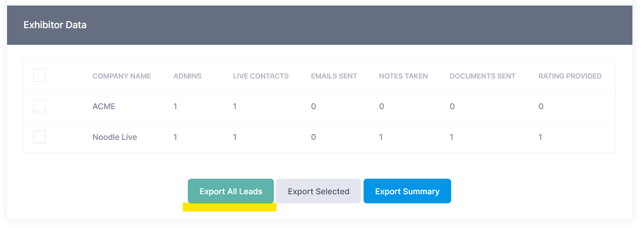Click Noodle Live's Rating Provided value
This screenshot has height=228, width=644.
click(540, 137)
